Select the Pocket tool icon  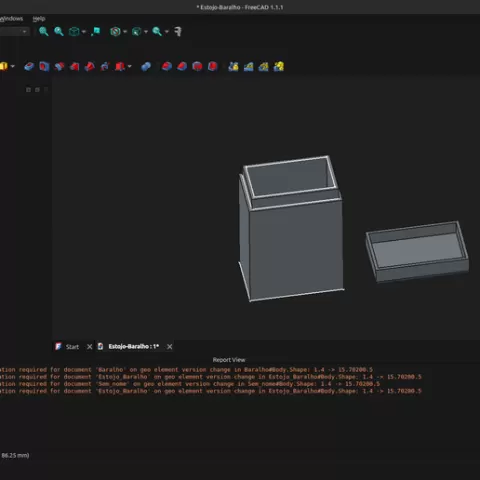(29, 66)
